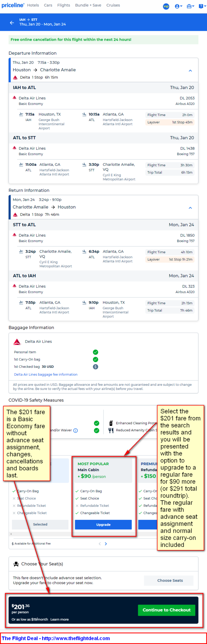Click the next arrow in fare carousel
Viewport: 207px width, 644px height.
106,544
